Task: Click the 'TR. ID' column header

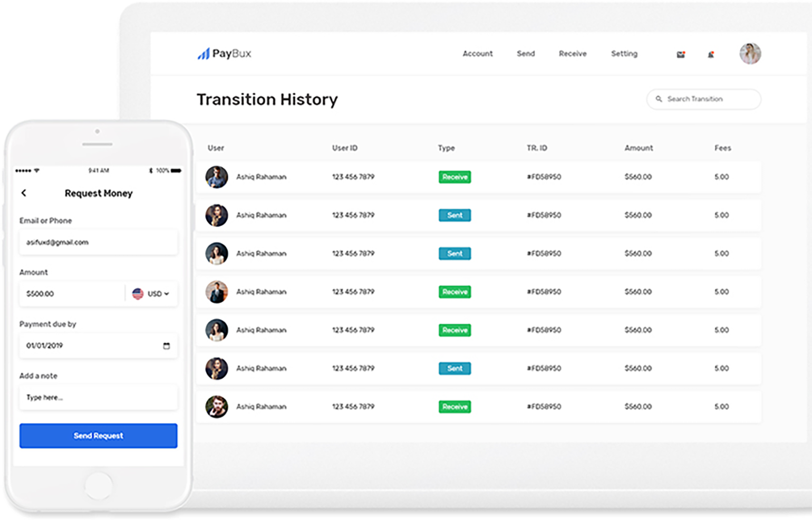Action: coord(537,148)
